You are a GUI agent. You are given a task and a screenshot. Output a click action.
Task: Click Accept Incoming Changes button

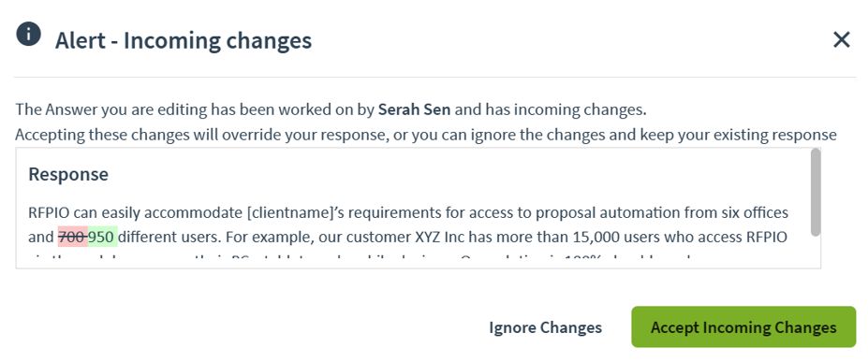pyautogui.click(x=743, y=327)
